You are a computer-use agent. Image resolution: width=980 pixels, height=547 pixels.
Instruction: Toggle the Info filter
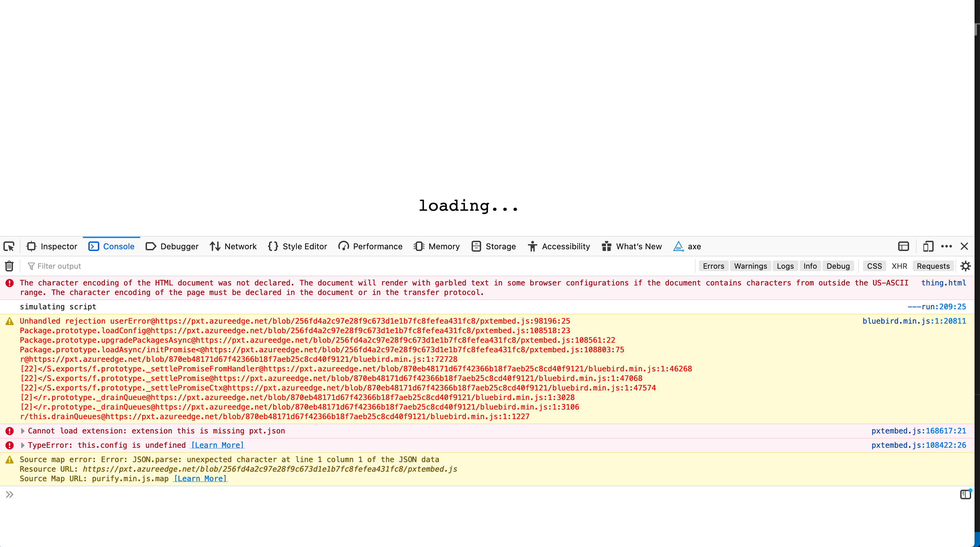tap(810, 266)
